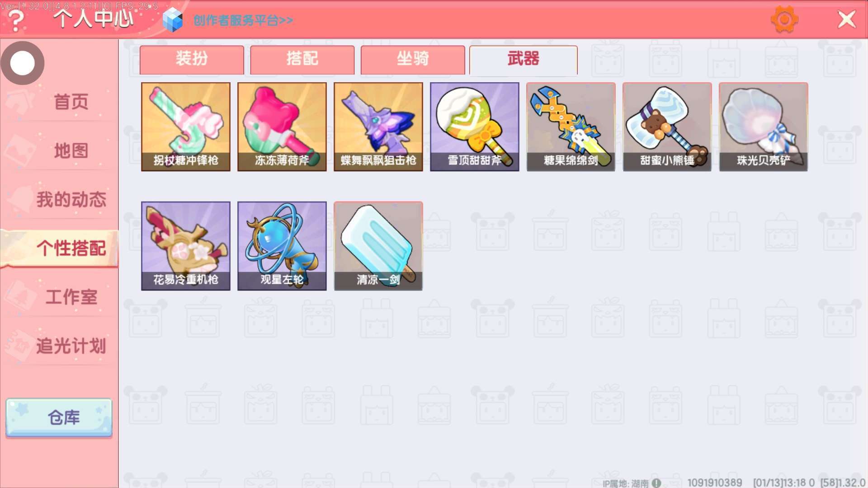Go to 首页 in sidebar
The image size is (868, 488).
[71, 102]
